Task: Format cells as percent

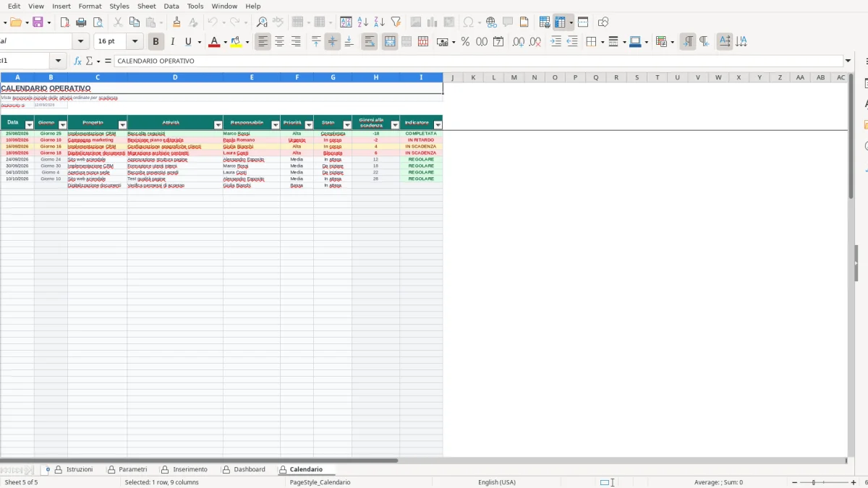Action: click(465, 42)
